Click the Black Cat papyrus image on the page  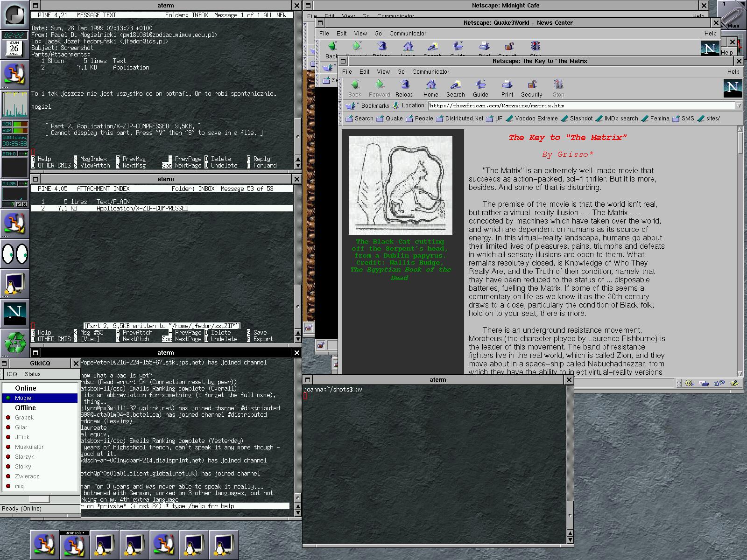(x=401, y=185)
